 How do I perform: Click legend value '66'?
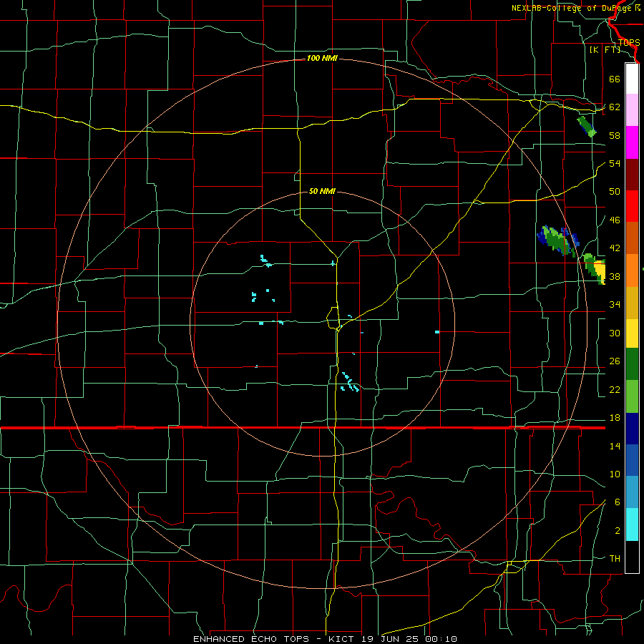(x=615, y=79)
